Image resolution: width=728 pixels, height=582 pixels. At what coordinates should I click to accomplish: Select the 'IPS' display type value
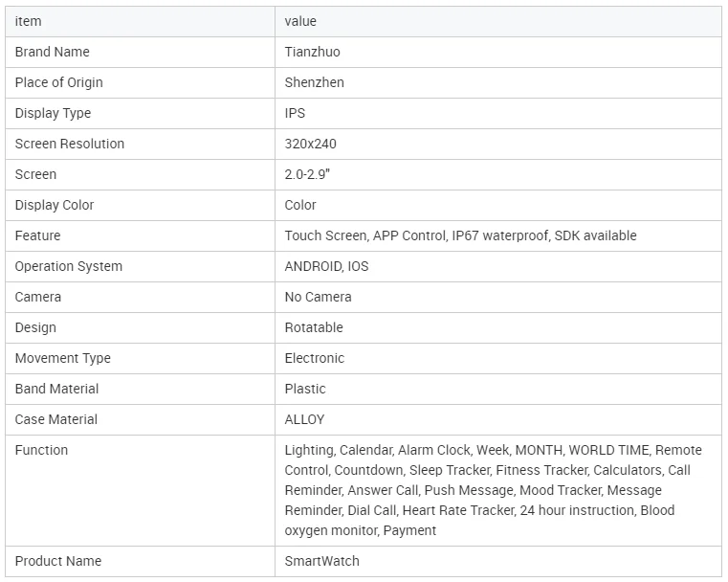295,113
